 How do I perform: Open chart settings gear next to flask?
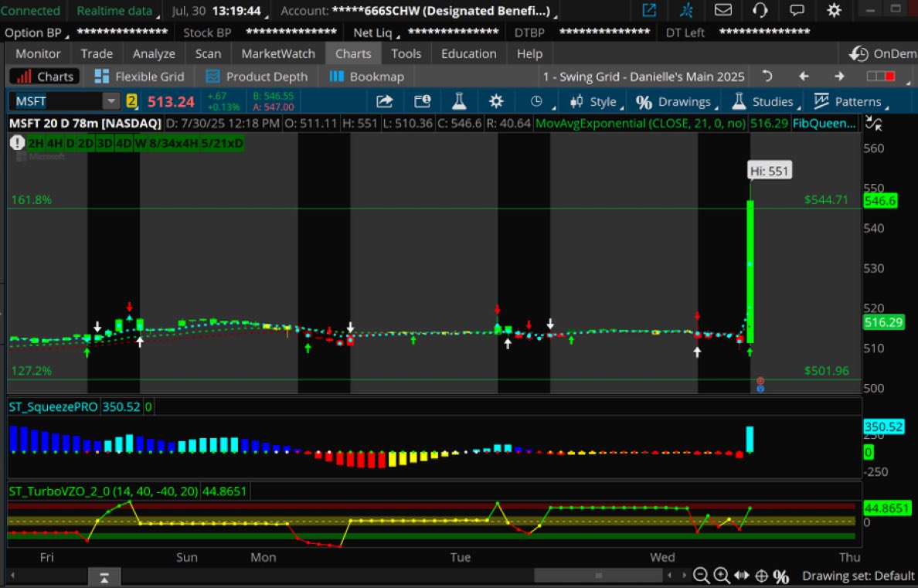tap(496, 101)
